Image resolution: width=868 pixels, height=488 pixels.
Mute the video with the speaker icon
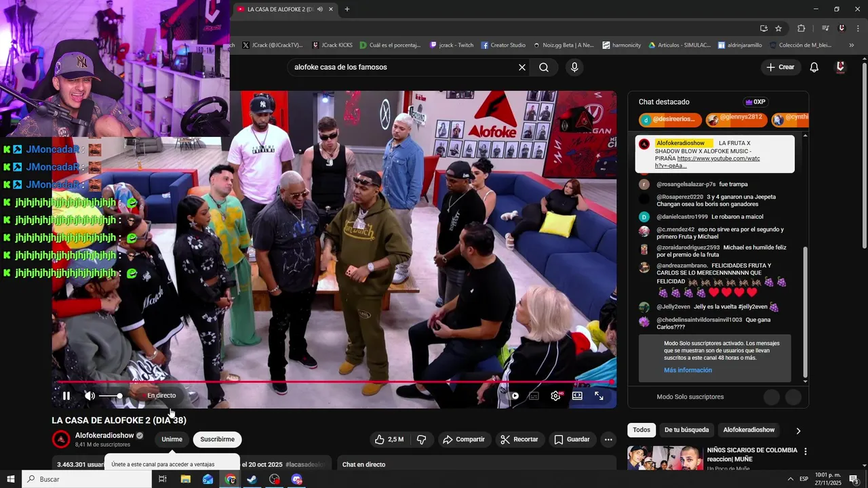[90, 396]
